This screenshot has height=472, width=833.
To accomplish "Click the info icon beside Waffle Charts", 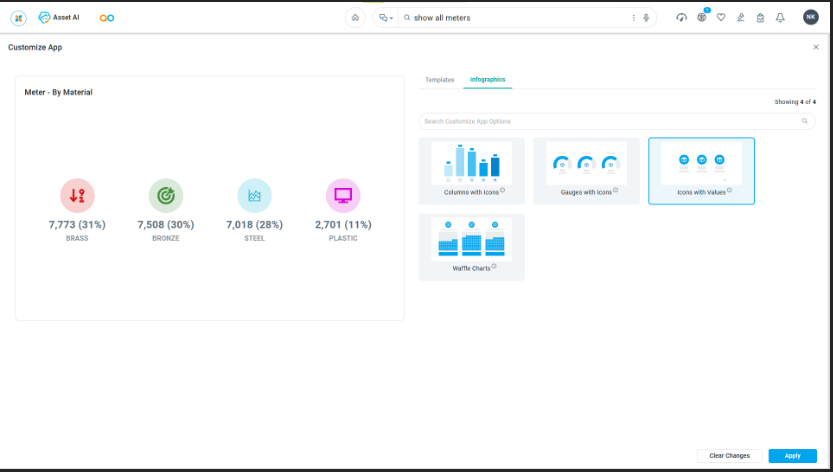I will 494,267.
